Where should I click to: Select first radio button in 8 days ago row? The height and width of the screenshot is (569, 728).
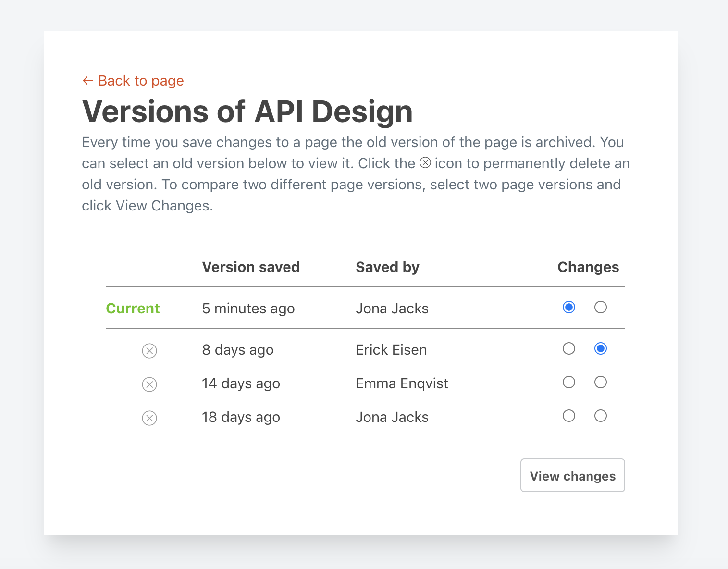pos(569,348)
